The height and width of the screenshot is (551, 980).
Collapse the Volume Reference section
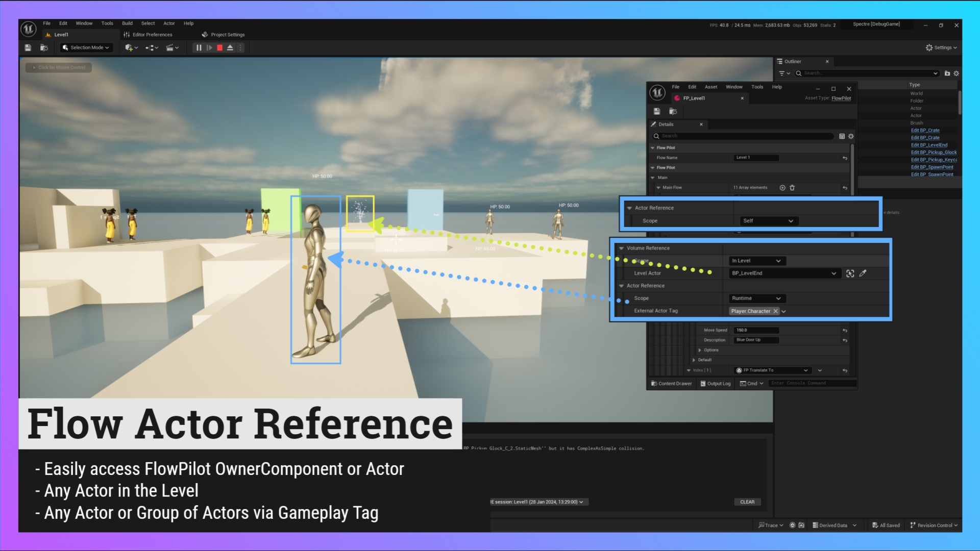coord(621,248)
